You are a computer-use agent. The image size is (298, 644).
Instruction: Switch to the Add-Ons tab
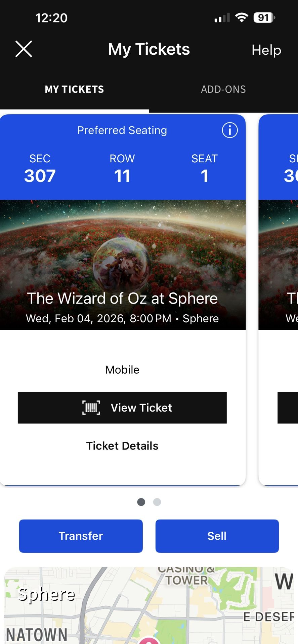click(223, 89)
